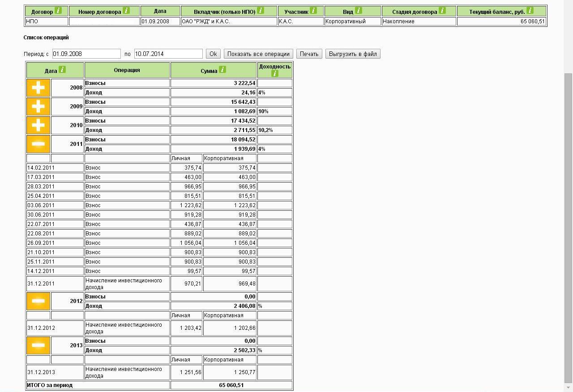The height and width of the screenshot is (392, 573).
Task: Click 2013 income sum 2 502,33
Action: point(244,350)
